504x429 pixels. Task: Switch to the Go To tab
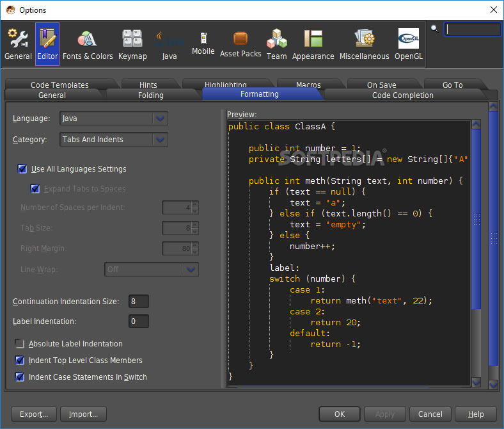pos(453,85)
